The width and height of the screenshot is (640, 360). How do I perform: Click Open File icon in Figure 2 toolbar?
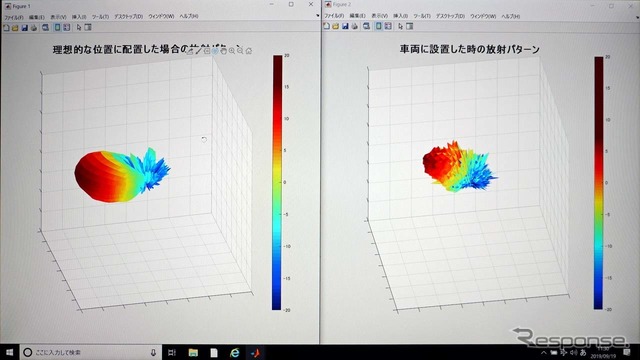pyautogui.click(x=336, y=26)
